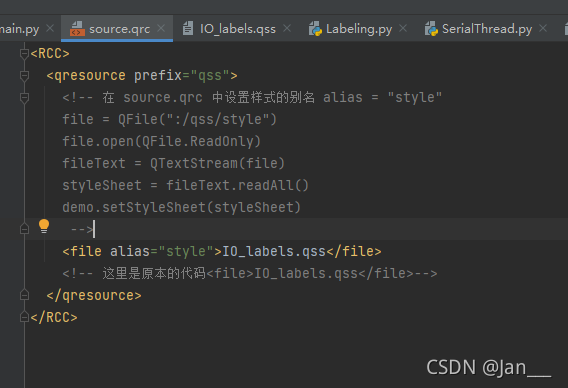Click the Labeling.py Python file icon
Viewport: 568px width, 388px height.
click(x=315, y=29)
